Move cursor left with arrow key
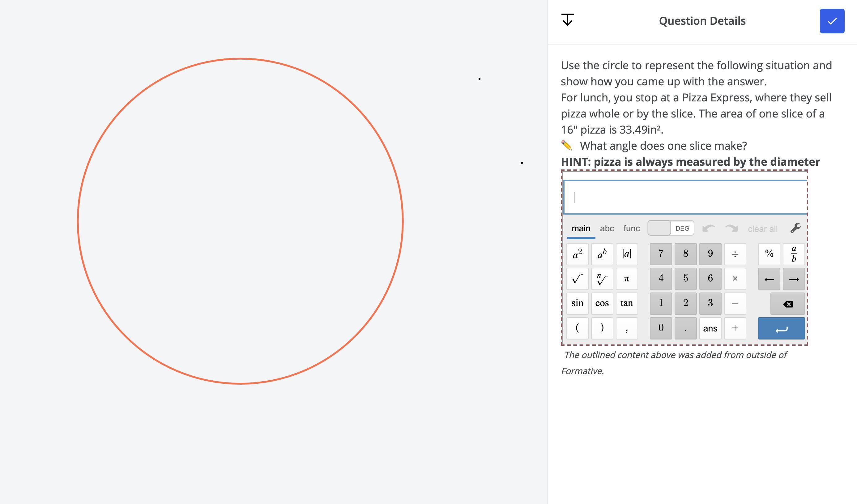The width and height of the screenshot is (857, 504). coord(769,279)
